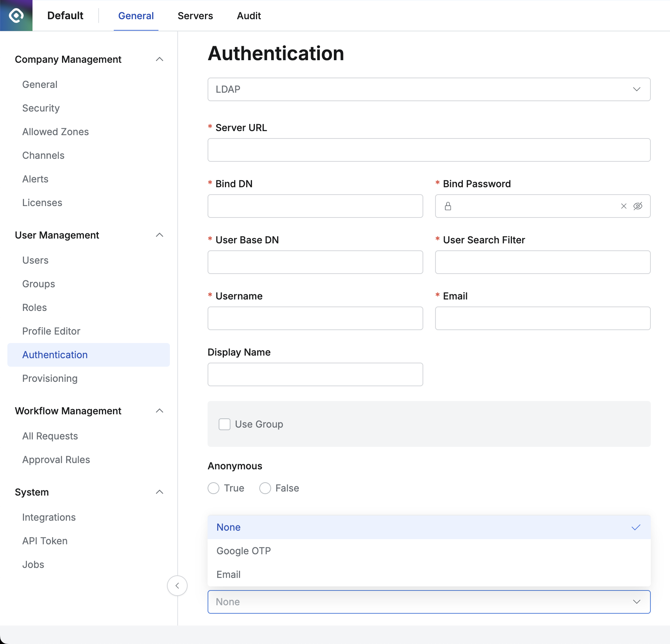This screenshot has height=644, width=670.
Task: Open the Provisioning settings page
Action: 49,378
